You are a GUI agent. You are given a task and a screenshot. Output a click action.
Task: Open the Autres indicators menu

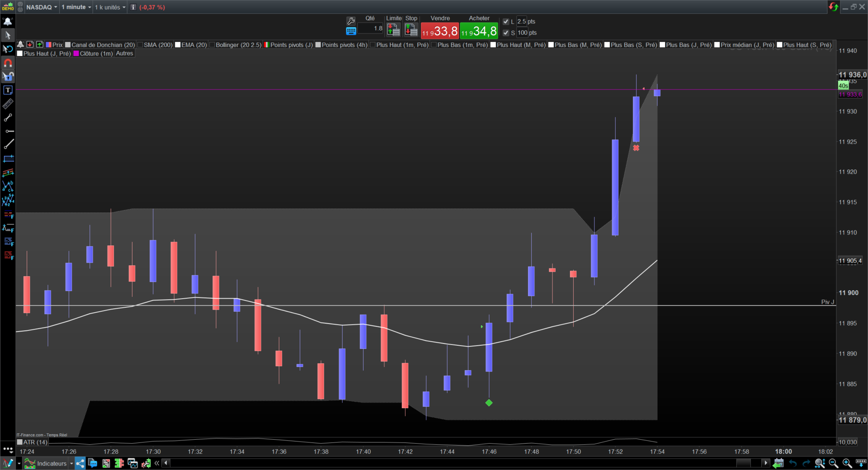[124, 53]
